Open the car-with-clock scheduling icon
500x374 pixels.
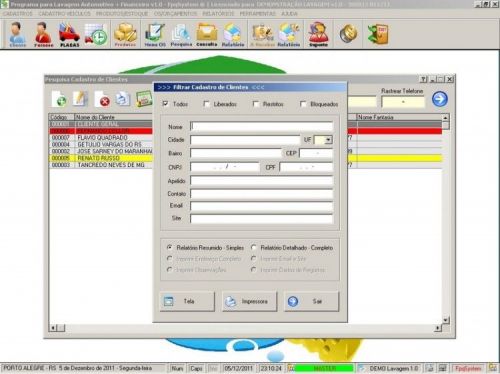point(96,34)
